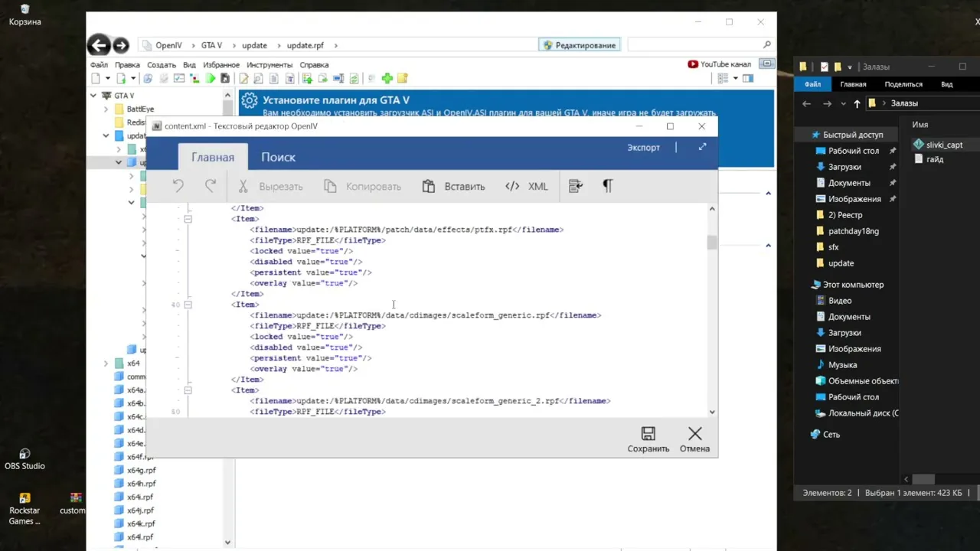The width and height of the screenshot is (980, 551).
Task: Collapse the Item block containing ptfx.rpf
Action: (188, 219)
